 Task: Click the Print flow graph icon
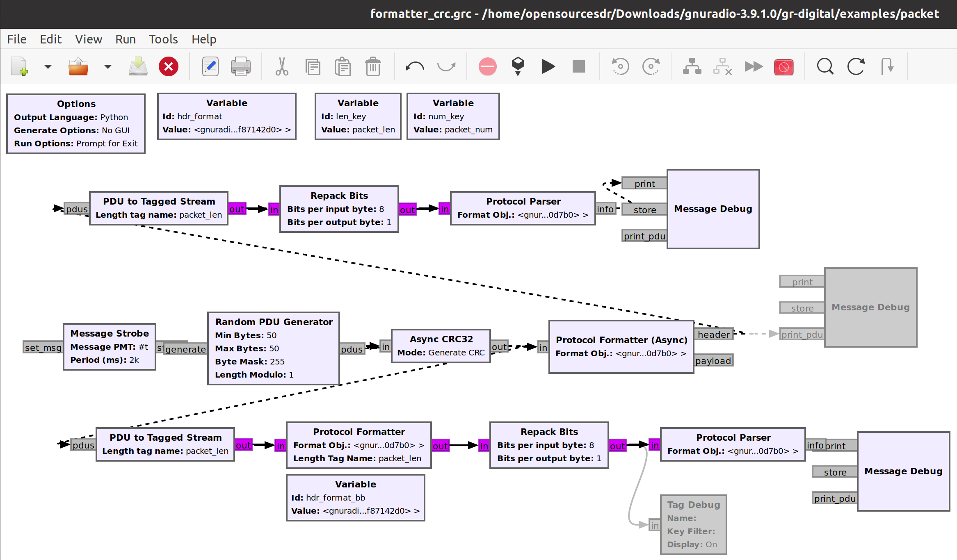[240, 66]
